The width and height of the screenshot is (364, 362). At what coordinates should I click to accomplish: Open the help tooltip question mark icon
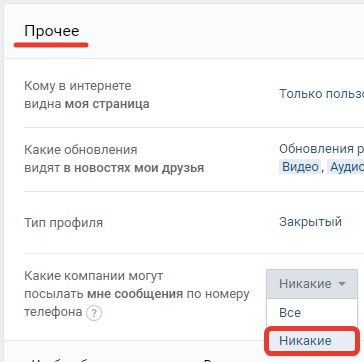click(x=94, y=313)
